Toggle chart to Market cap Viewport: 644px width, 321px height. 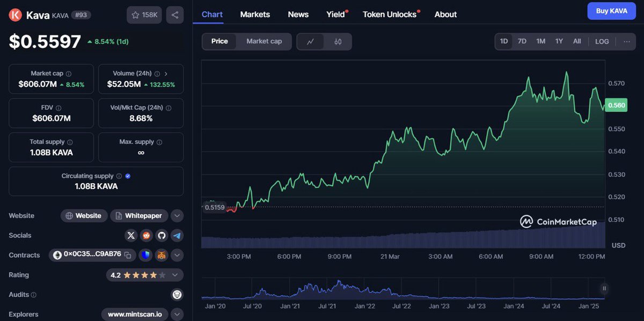coord(264,41)
